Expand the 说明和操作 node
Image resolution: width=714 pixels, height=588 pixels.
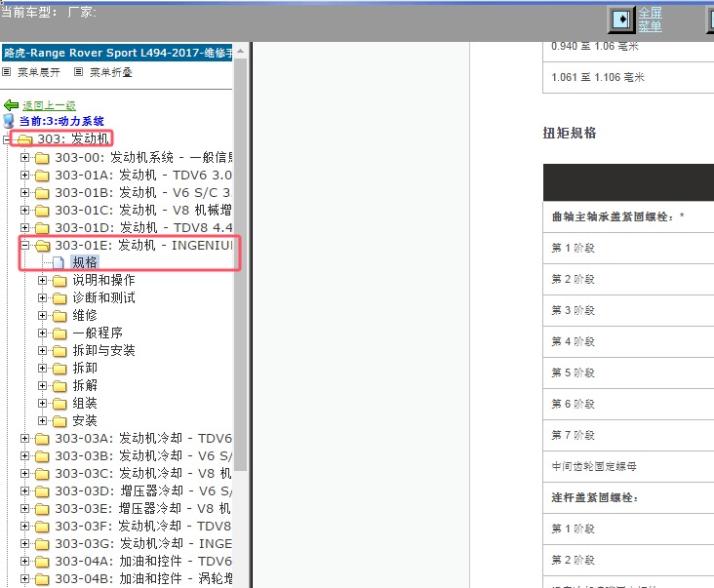42,280
